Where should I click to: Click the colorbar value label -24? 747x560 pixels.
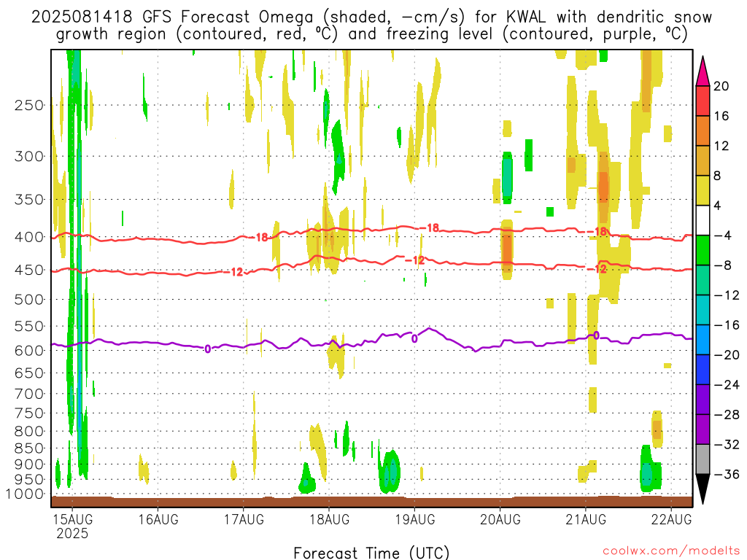coord(727,385)
